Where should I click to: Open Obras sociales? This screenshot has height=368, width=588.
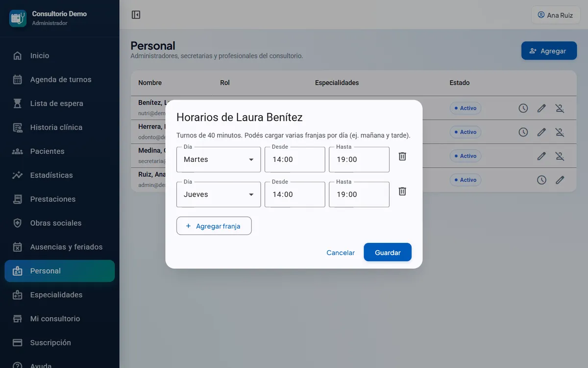[60, 223]
